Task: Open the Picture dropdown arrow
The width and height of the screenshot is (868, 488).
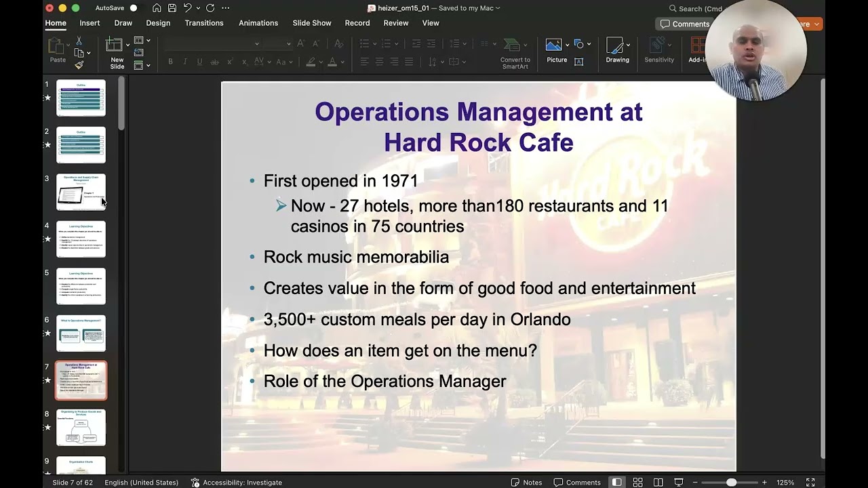Action: click(x=567, y=45)
